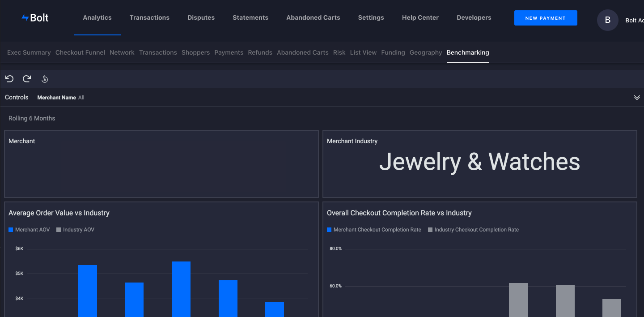
Task: Click the Rolling 6 Months label
Action: coord(32,118)
